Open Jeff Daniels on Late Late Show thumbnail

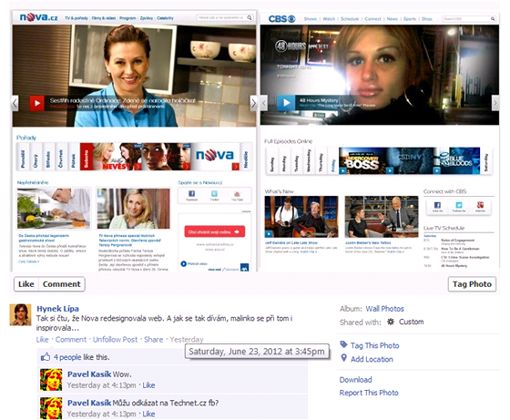coord(301,217)
